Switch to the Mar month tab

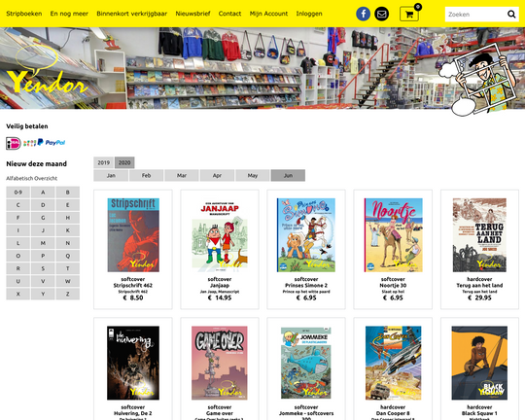click(182, 176)
